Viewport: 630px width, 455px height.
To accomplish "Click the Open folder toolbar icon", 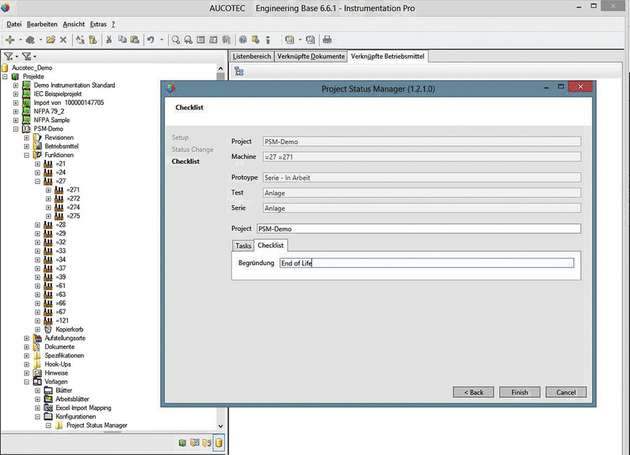I will click(x=51, y=39).
